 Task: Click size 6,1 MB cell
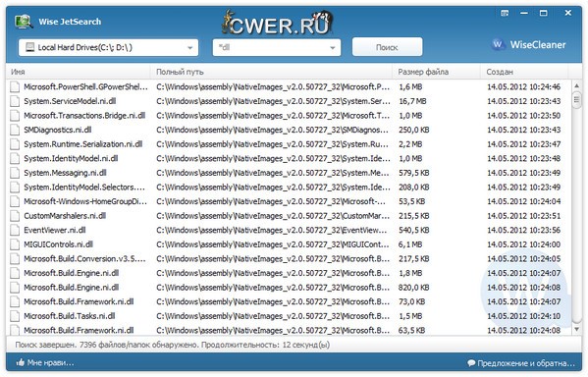410,244
